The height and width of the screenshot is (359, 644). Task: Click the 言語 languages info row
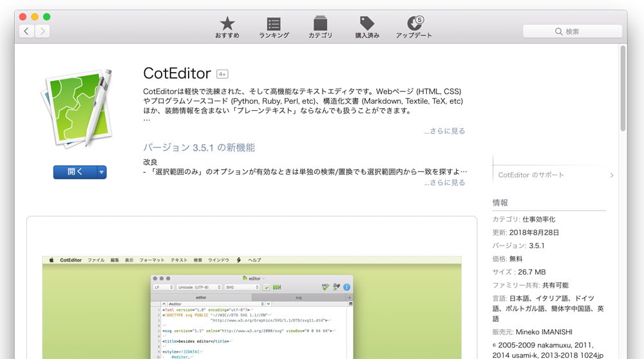pos(548,309)
